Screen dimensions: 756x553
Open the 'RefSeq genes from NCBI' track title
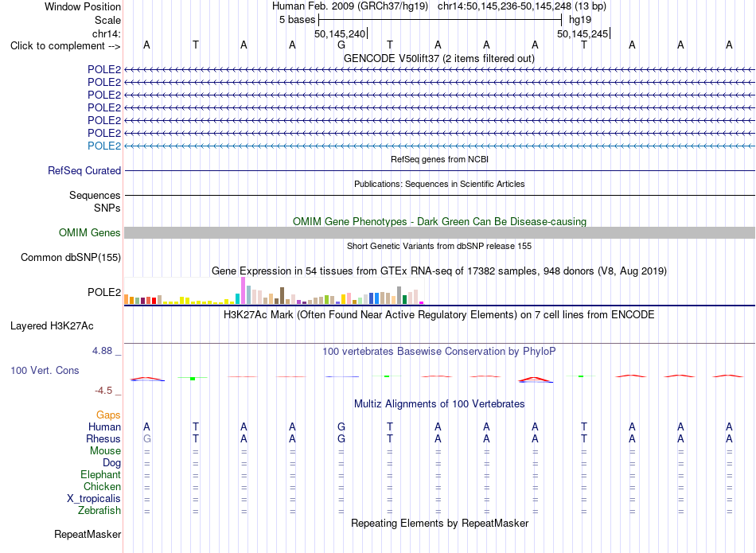[x=440, y=159]
